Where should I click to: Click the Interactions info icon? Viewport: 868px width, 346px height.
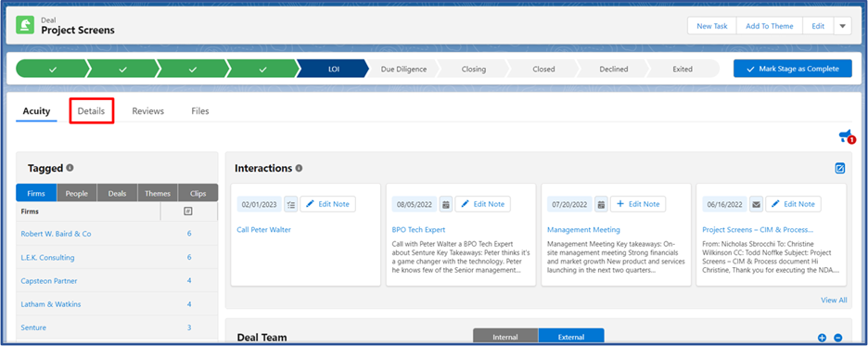[299, 168]
